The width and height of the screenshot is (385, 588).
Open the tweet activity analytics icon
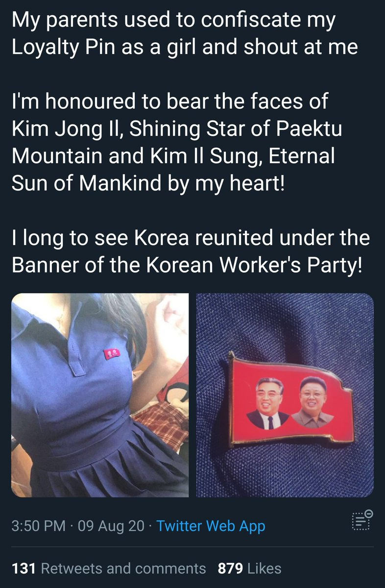click(362, 520)
